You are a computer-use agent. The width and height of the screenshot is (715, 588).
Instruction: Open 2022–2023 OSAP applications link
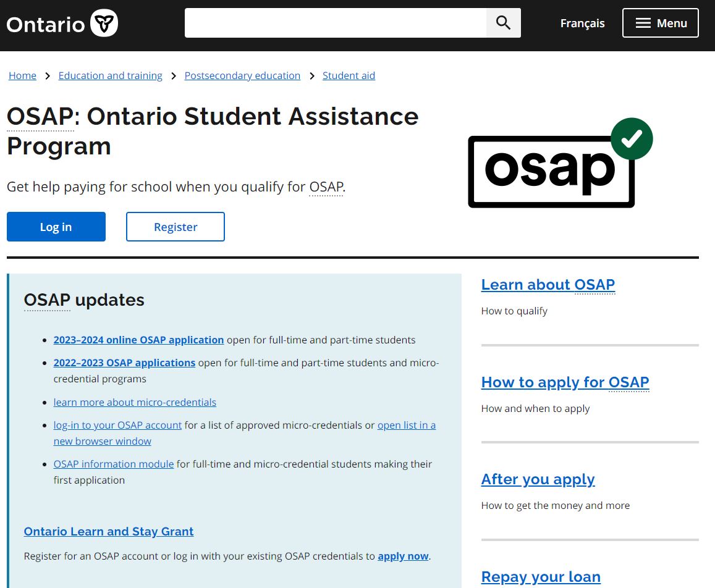point(124,363)
